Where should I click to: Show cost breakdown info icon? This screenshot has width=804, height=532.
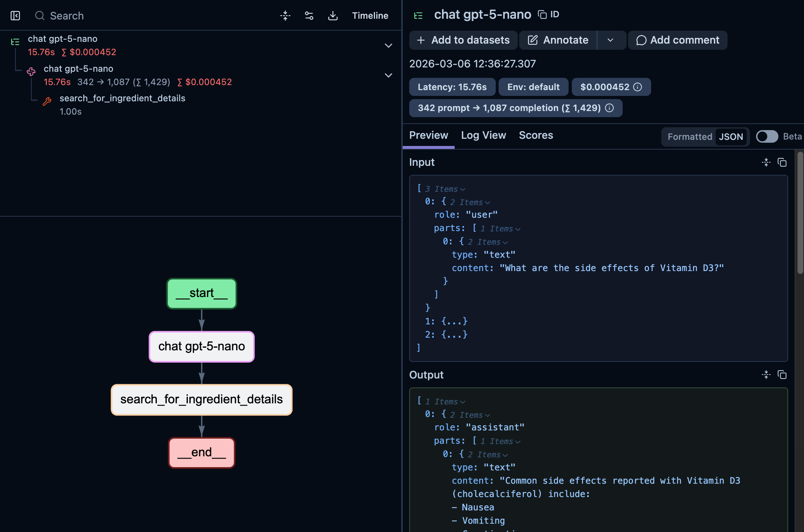(637, 87)
